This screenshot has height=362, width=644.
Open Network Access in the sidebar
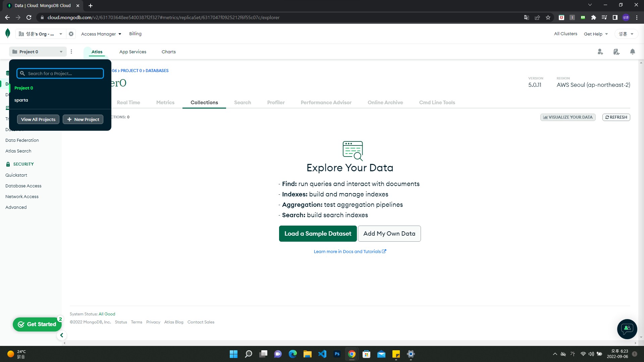click(22, 196)
